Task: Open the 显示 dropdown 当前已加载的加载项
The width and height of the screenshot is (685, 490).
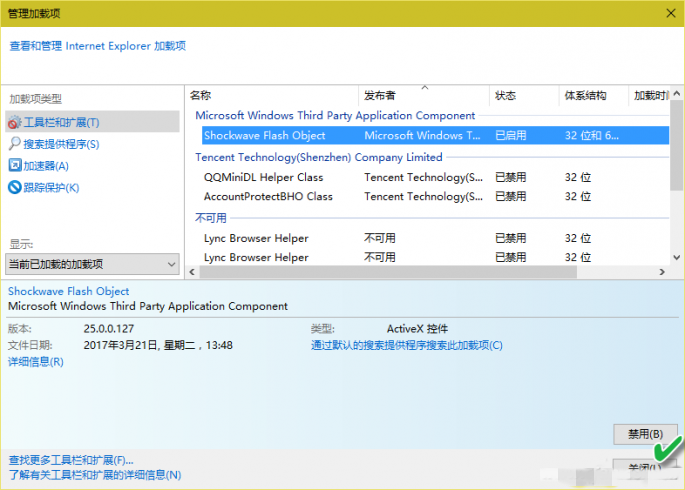Action: point(92,264)
